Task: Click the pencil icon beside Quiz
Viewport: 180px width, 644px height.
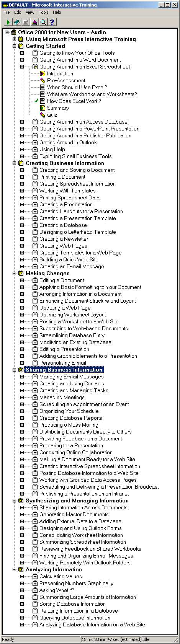Action: point(43,115)
